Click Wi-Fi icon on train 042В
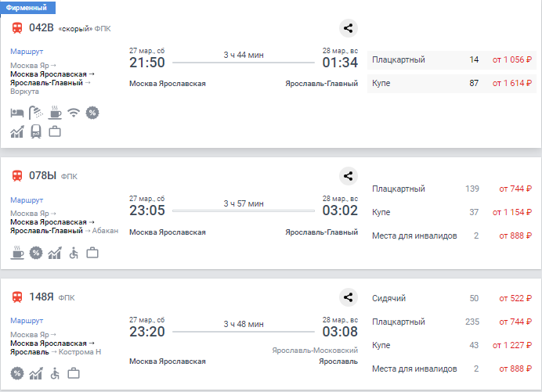The image size is (542, 392). (74, 113)
